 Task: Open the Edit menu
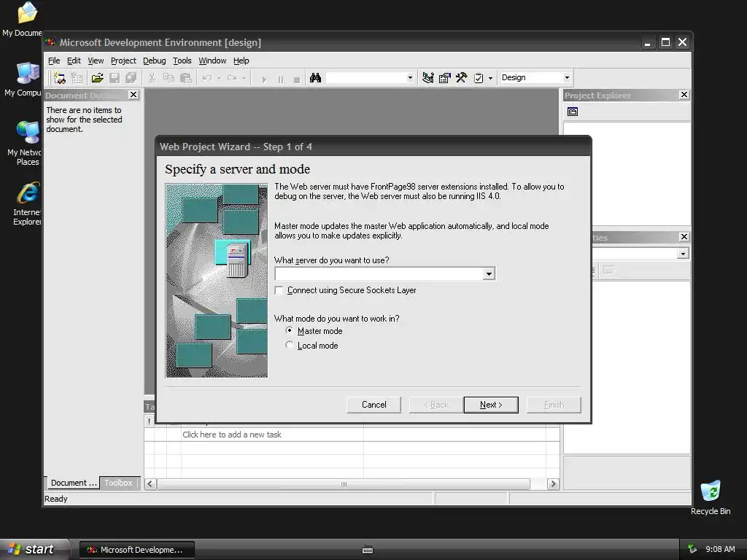[x=74, y=61]
